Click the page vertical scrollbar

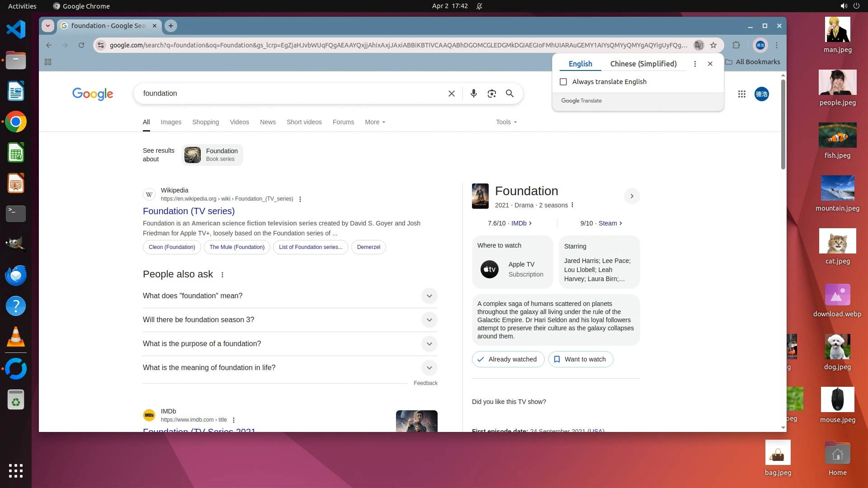click(x=783, y=124)
